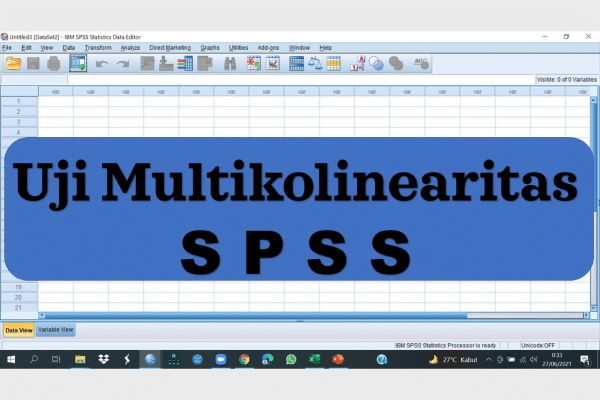Open Excel from the taskbar

click(x=315, y=359)
